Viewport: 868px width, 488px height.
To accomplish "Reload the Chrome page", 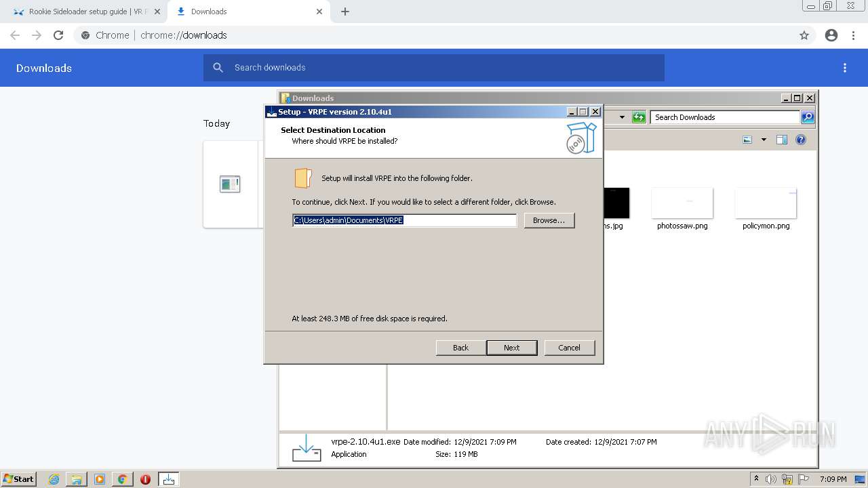I will pyautogui.click(x=58, y=35).
